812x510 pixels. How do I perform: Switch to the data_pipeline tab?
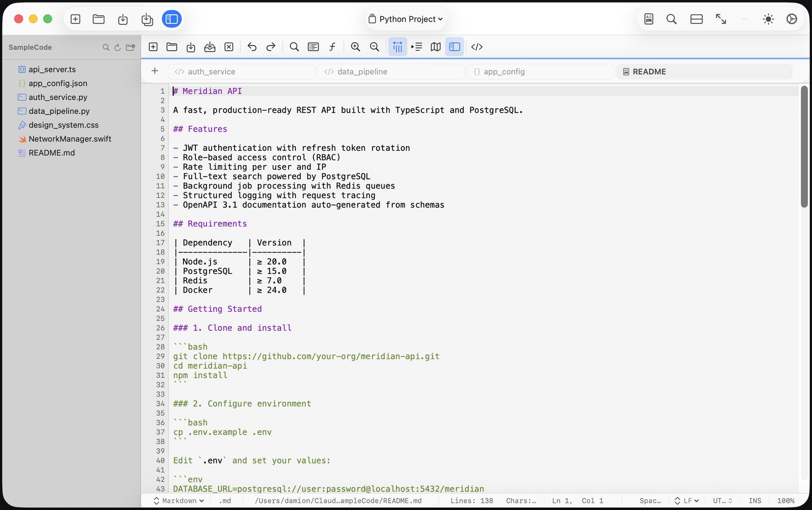pos(391,72)
